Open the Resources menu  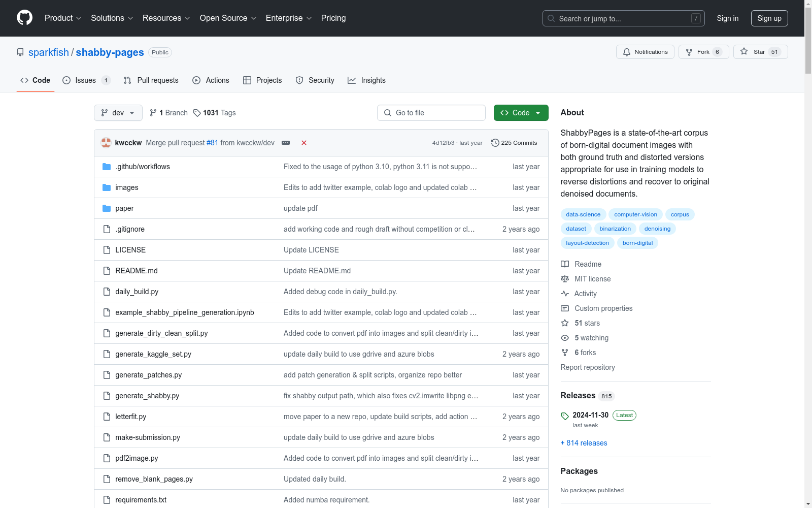tap(166, 18)
